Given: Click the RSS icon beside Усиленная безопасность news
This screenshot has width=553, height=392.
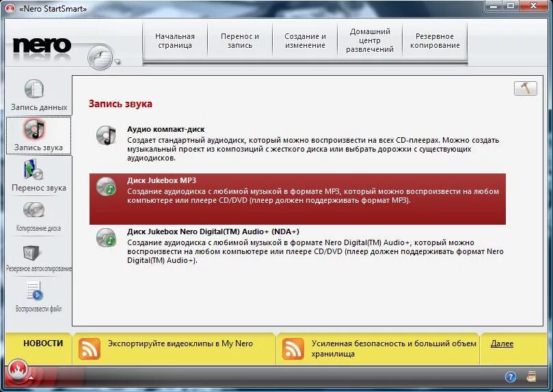Looking at the screenshot, I should pyautogui.click(x=293, y=349).
